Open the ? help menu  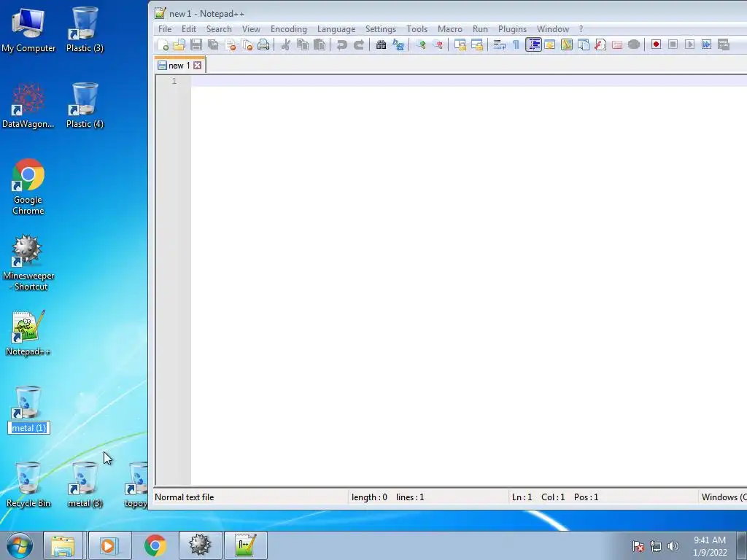tap(581, 29)
